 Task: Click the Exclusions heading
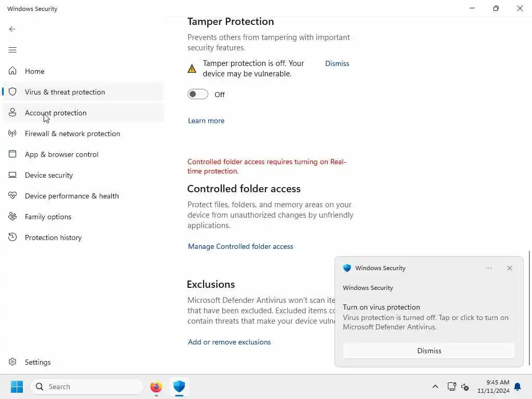click(x=211, y=284)
